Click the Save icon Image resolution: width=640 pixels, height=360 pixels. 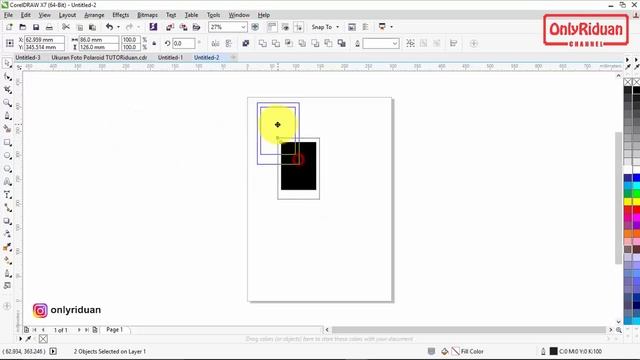pos(36,27)
